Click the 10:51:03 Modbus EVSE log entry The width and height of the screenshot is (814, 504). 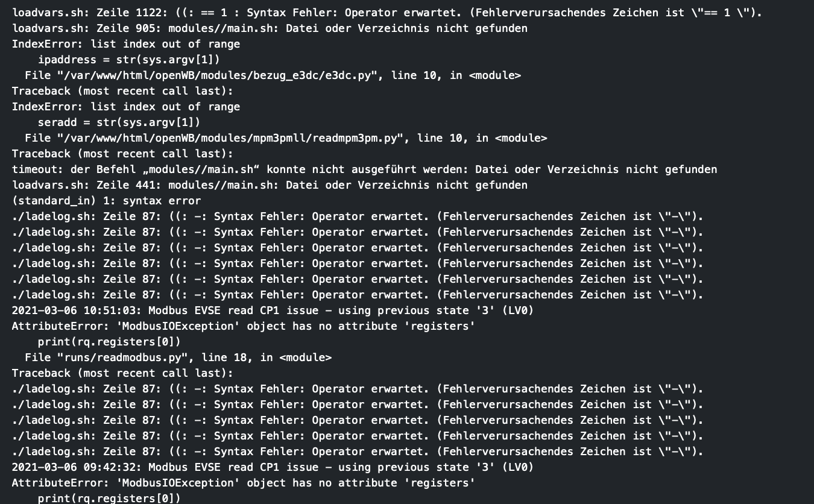point(273,310)
